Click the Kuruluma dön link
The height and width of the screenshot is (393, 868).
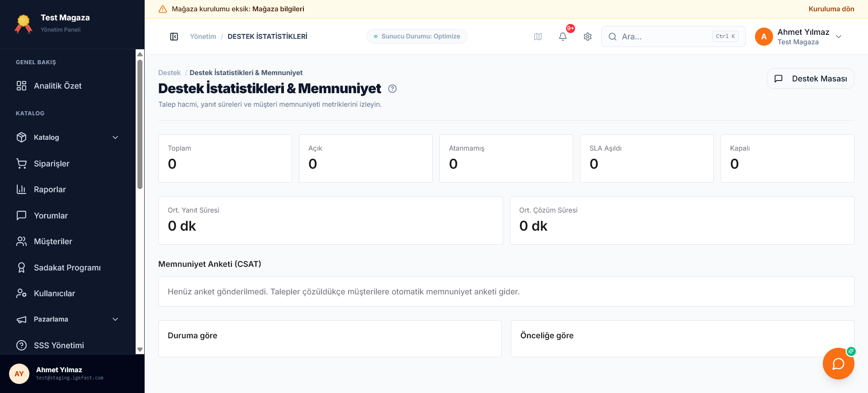click(x=831, y=9)
